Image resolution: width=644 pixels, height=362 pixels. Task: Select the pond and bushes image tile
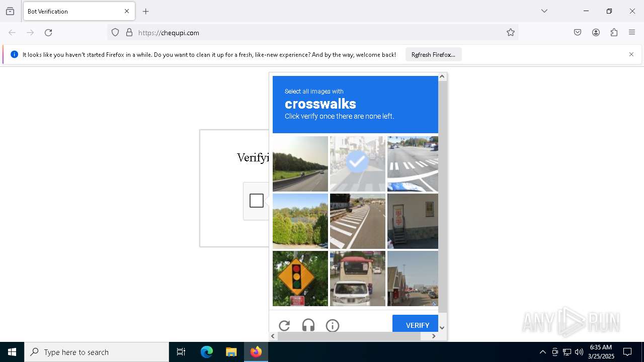click(x=300, y=221)
